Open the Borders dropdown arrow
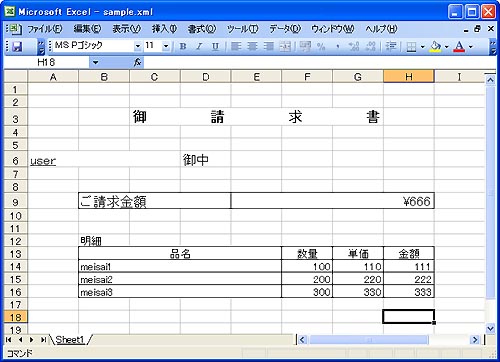This screenshot has width=500, height=362. pos(423,47)
